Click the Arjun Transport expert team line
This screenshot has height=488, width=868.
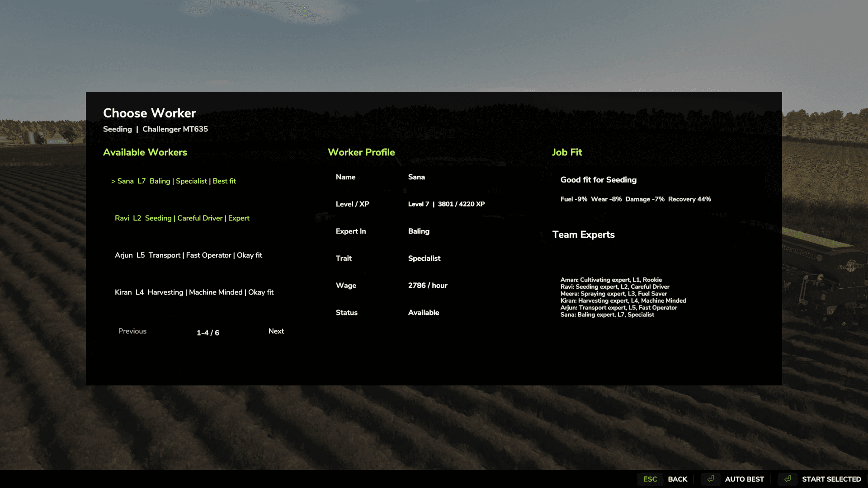618,308
